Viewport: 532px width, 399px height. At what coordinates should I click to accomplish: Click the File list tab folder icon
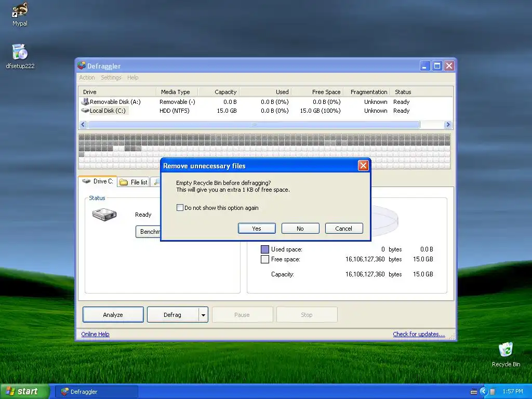click(124, 182)
